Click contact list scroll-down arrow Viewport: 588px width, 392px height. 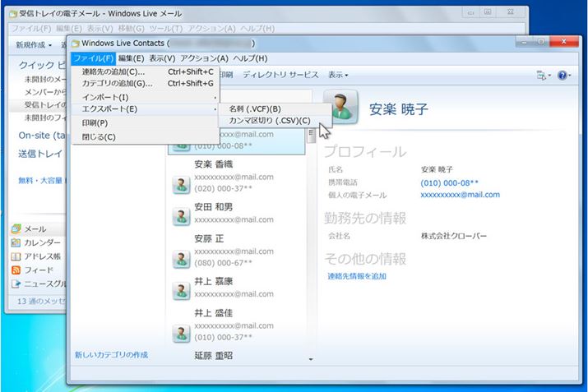click(x=311, y=359)
